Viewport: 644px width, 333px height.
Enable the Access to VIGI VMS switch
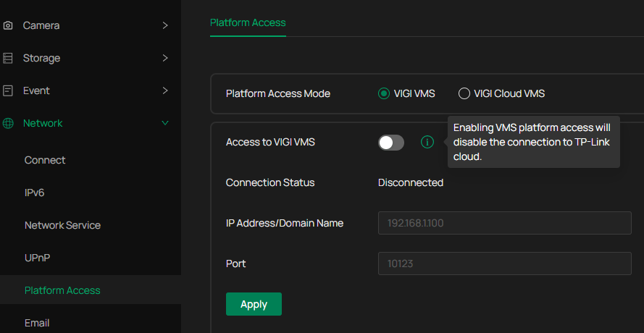(391, 143)
